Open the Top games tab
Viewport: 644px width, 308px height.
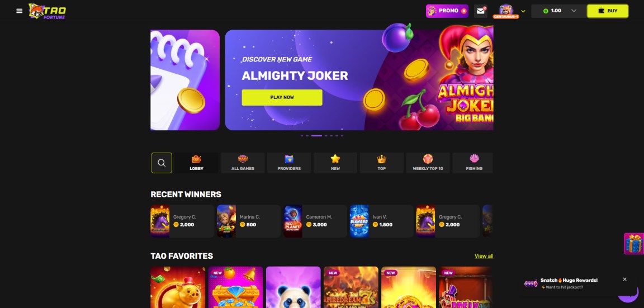point(382,163)
